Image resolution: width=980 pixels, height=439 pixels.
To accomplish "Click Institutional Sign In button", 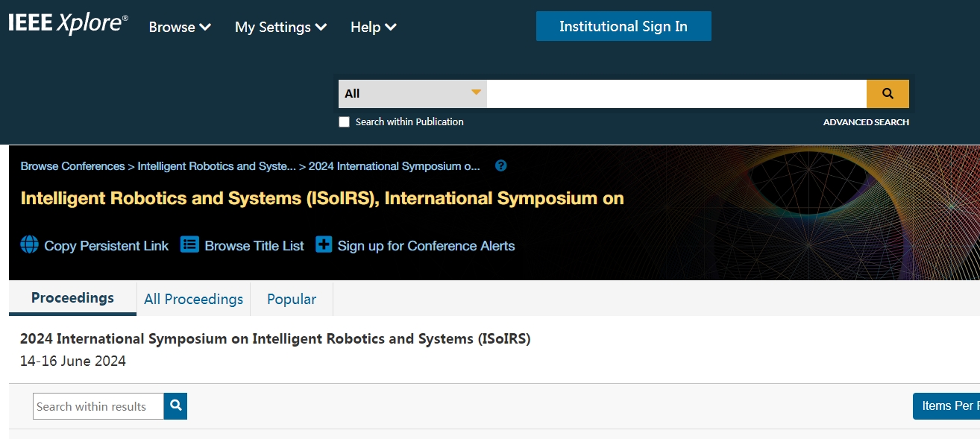I will point(624,26).
